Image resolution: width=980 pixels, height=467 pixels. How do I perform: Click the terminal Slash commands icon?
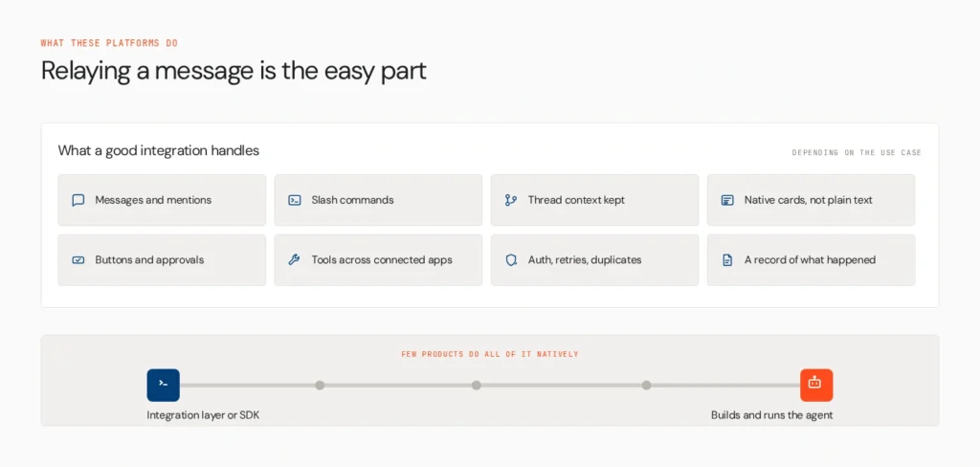pos(295,200)
